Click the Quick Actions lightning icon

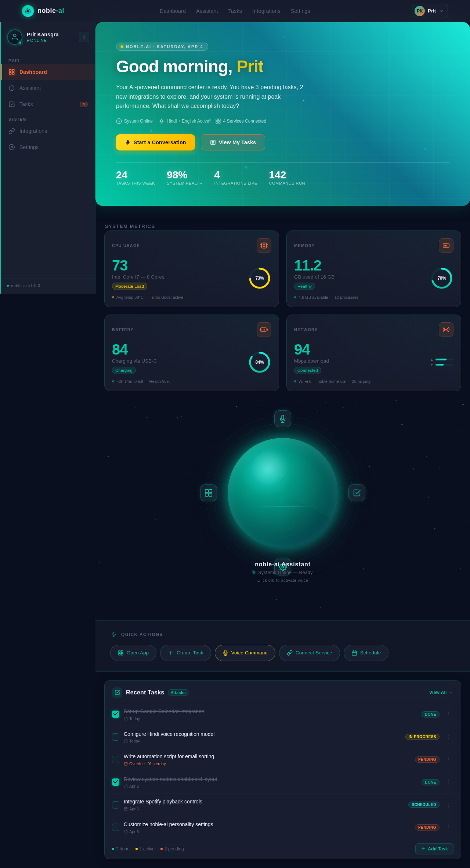coord(114,635)
